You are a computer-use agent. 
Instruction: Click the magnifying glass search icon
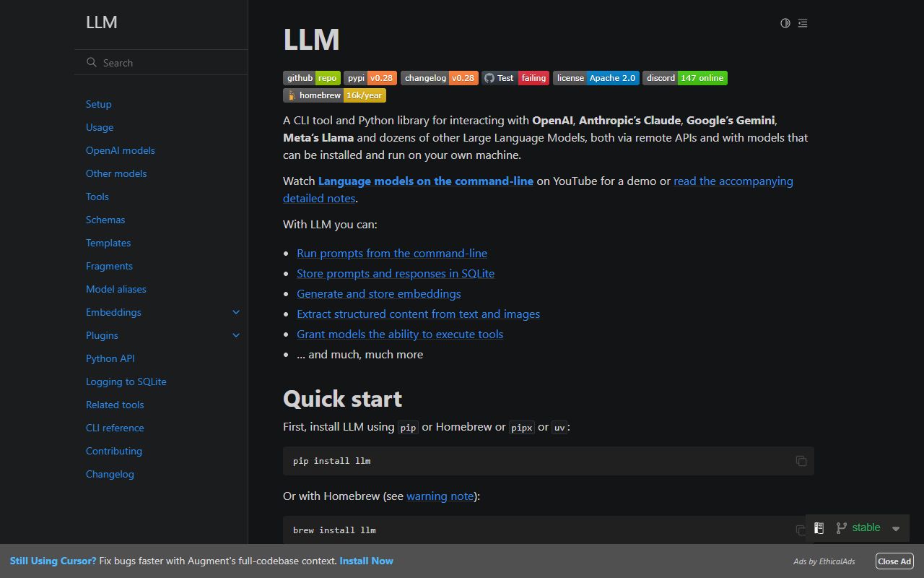click(92, 62)
